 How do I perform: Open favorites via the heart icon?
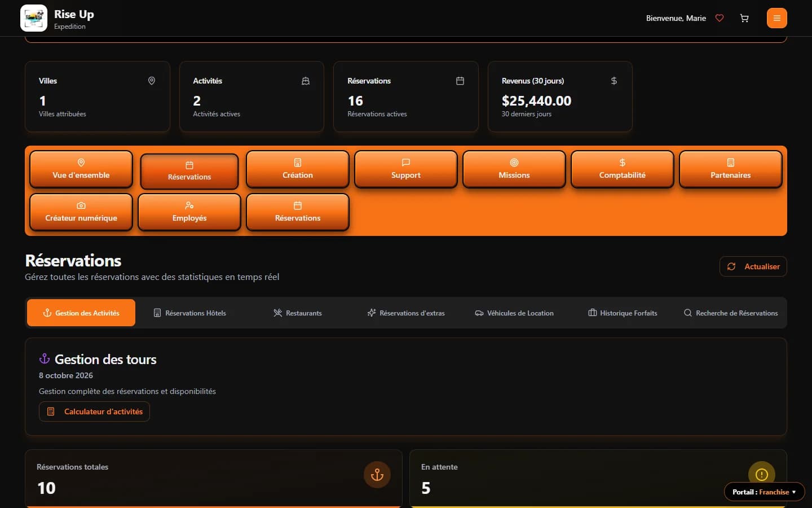point(720,18)
